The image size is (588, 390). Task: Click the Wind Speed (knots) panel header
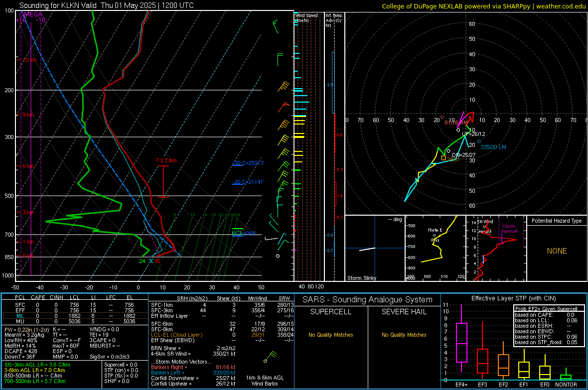pos(306,17)
